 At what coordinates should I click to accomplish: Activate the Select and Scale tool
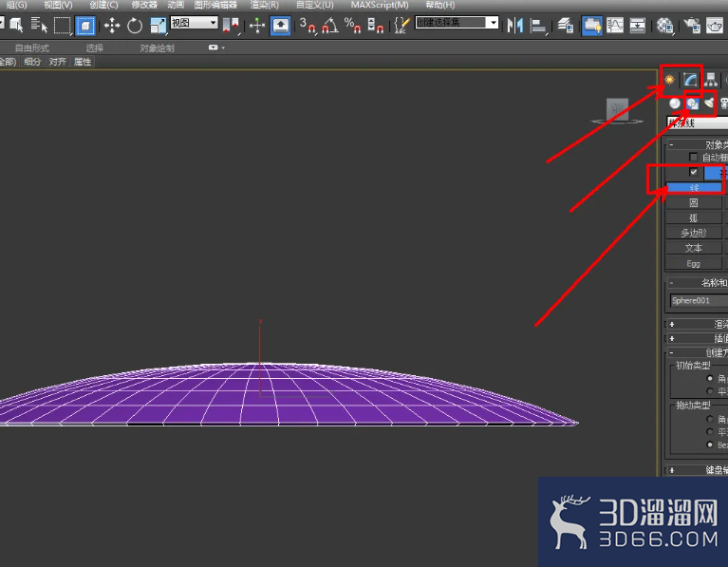[158, 25]
